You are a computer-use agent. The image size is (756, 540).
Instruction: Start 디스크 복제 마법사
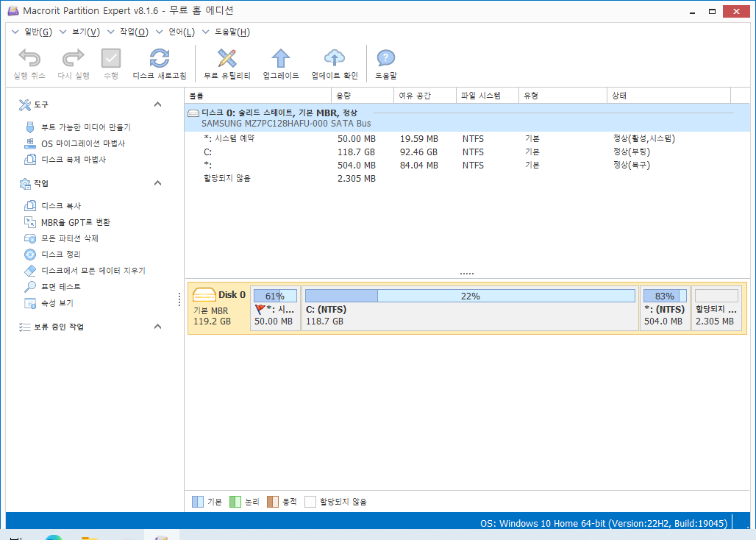74,160
